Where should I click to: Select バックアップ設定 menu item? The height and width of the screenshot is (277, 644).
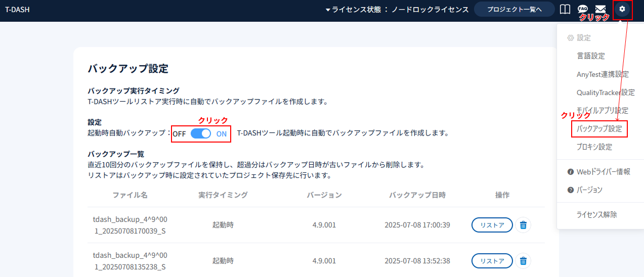point(599,129)
